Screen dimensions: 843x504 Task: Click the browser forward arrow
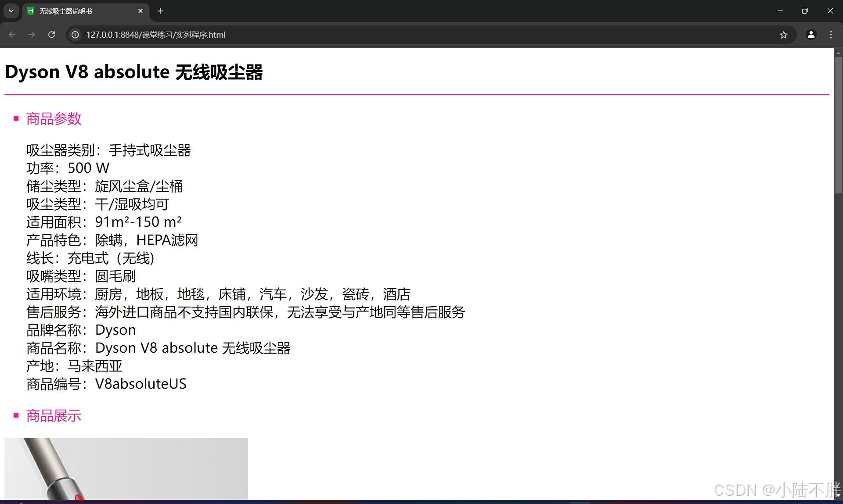pyautogui.click(x=32, y=35)
